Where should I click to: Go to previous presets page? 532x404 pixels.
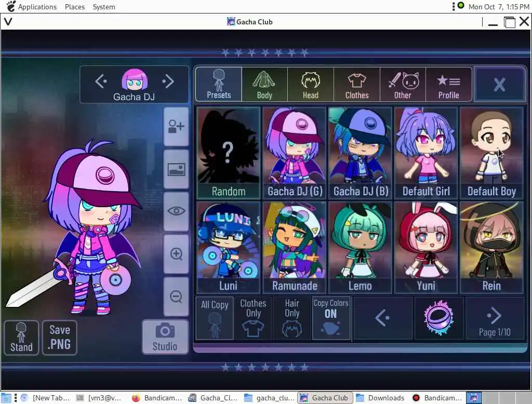(x=383, y=318)
